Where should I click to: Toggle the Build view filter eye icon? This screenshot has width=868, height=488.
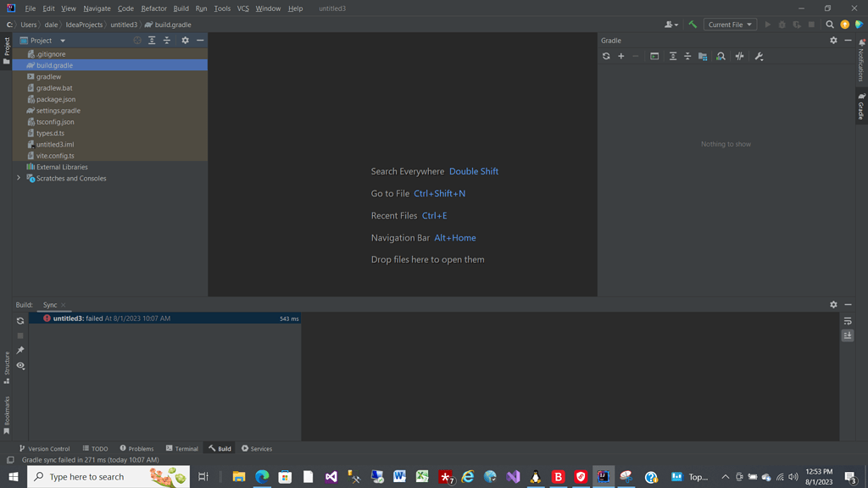20,366
